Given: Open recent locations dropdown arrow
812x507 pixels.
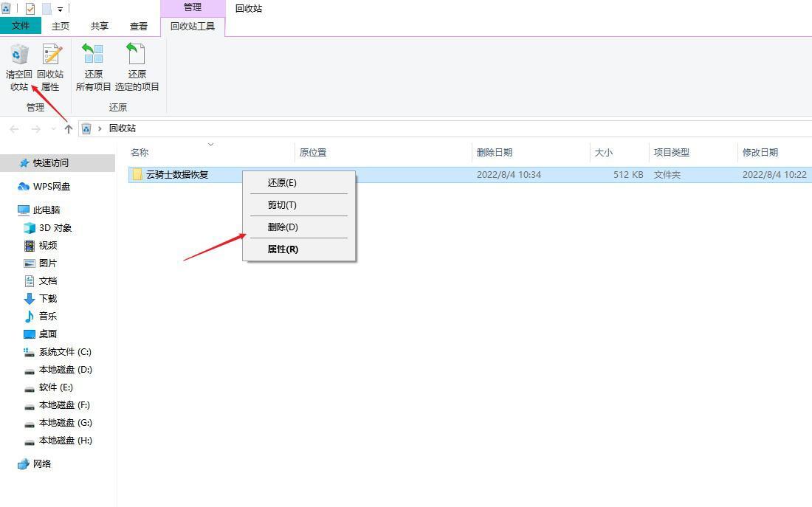Looking at the screenshot, I should click(53, 129).
